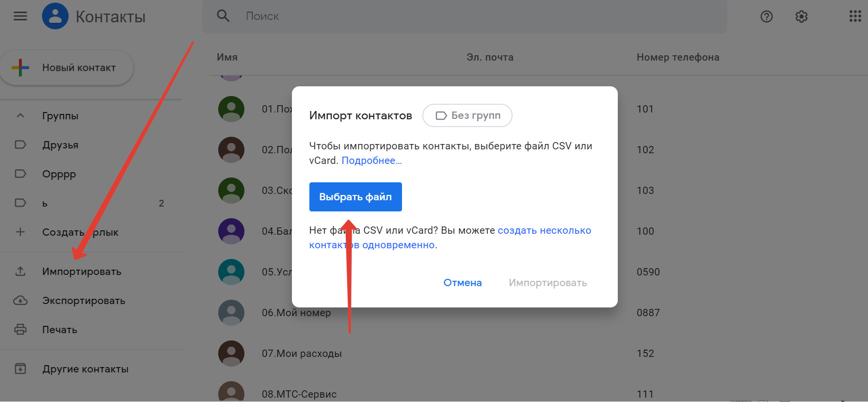Click the plus icon for creating a label
The image size is (868, 402).
(x=20, y=232)
